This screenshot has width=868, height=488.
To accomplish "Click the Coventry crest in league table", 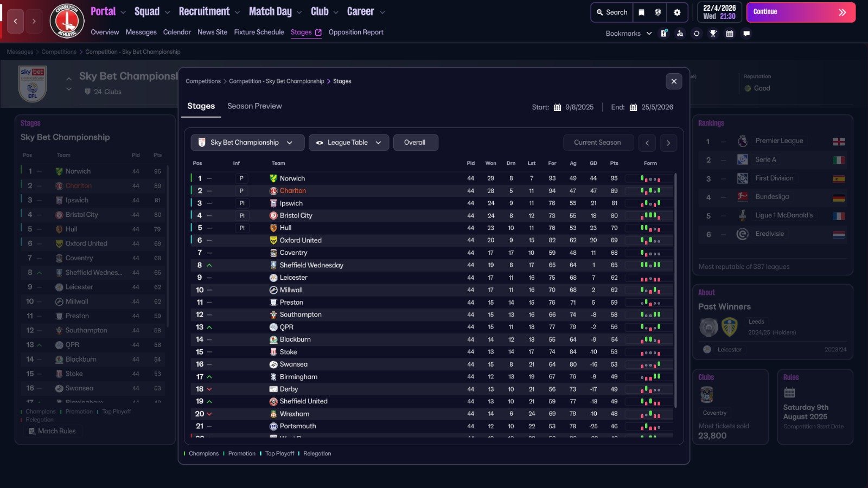I will coord(273,253).
